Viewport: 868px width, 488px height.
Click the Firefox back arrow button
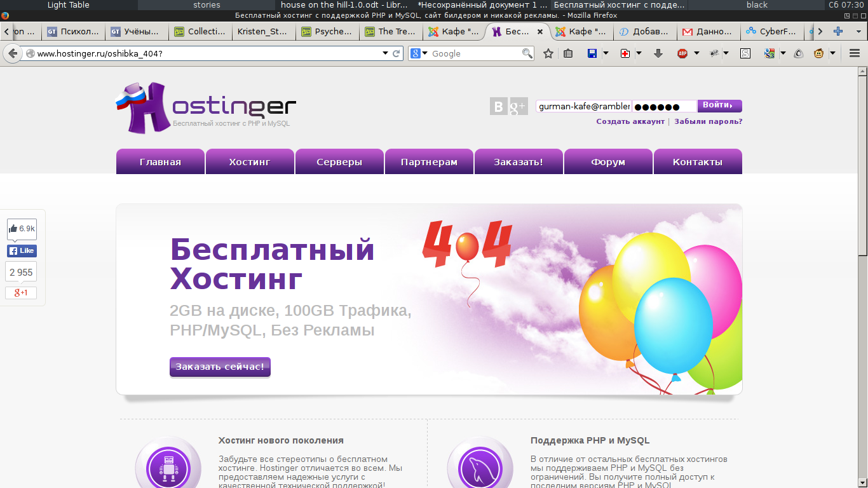[x=12, y=53]
